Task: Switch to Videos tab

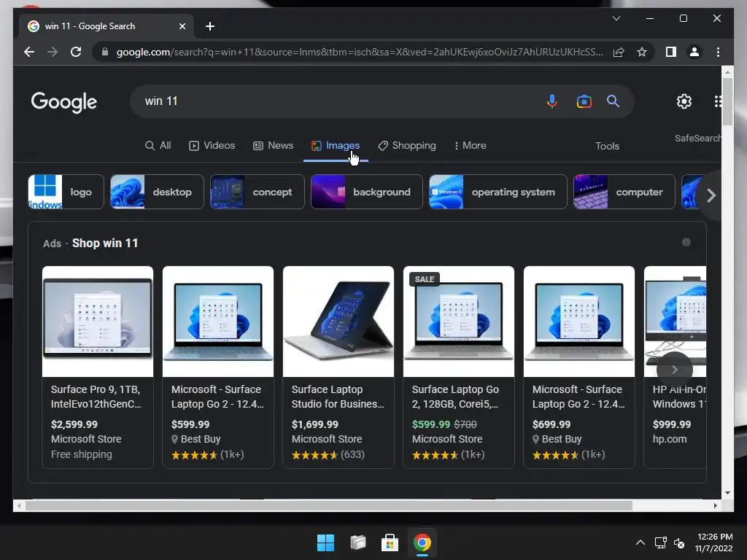Action: (212, 145)
